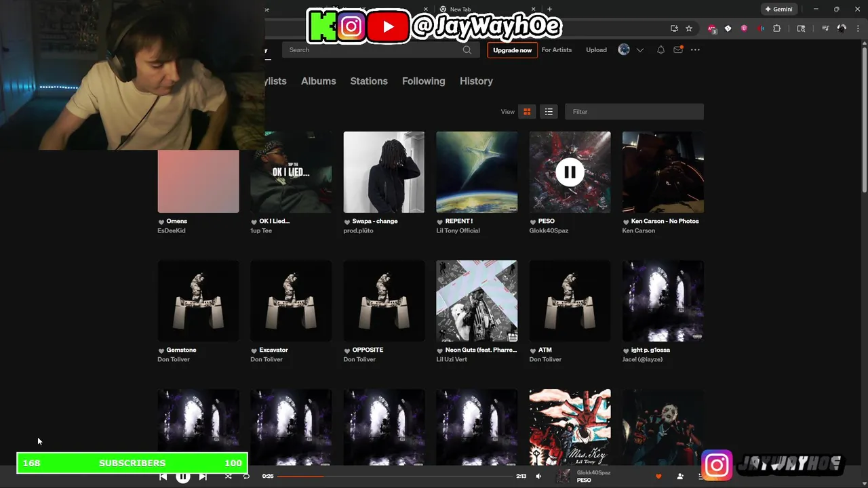Screen dimensions: 868x488
Task: Open the Lil Tony Official artist link
Action: 458,230
